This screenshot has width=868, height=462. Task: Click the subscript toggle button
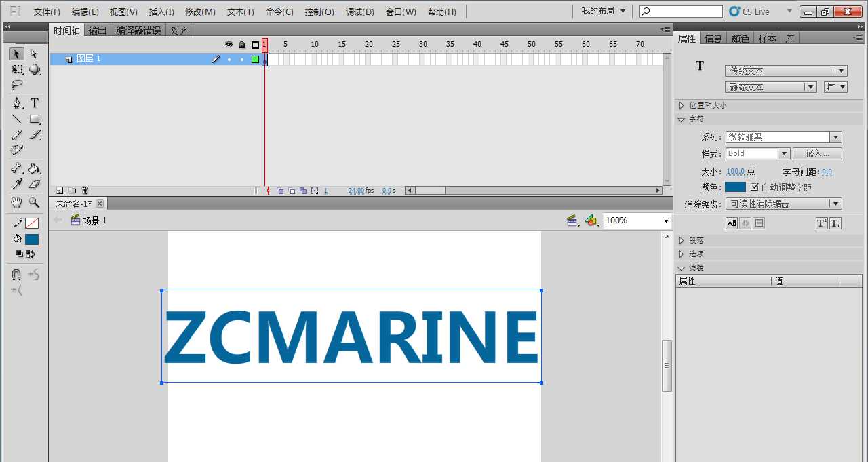[835, 223]
